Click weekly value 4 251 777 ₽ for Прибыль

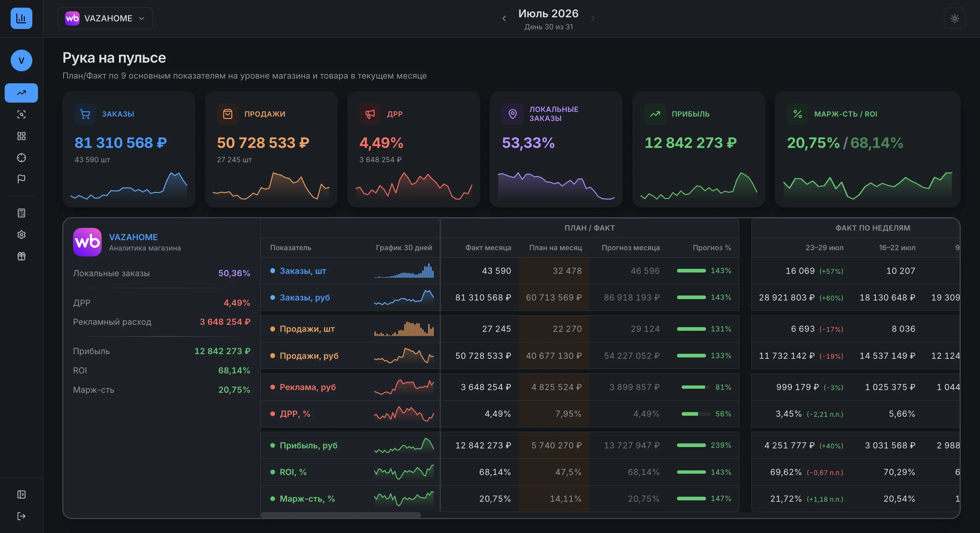click(789, 445)
